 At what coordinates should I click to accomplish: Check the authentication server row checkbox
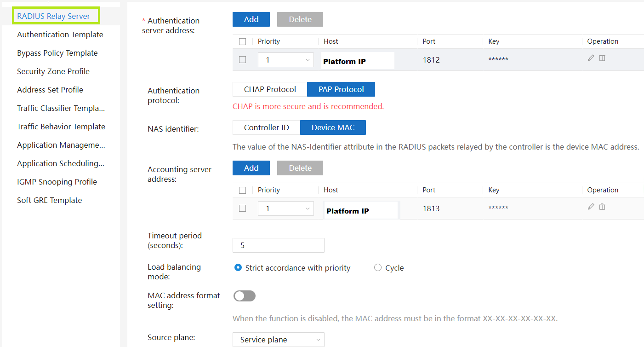243,59
